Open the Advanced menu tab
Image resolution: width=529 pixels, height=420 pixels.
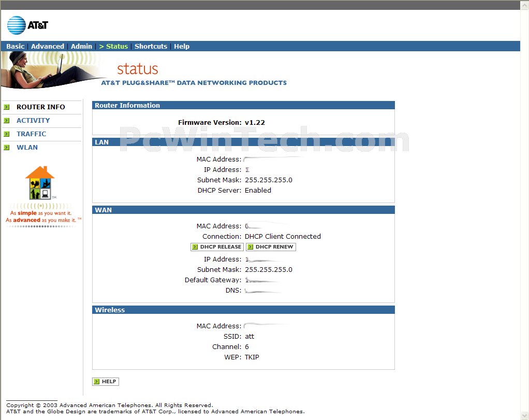(x=48, y=46)
